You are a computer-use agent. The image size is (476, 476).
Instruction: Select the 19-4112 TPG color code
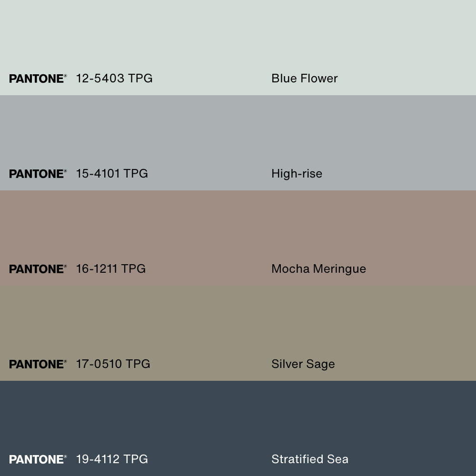click(112, 459)
